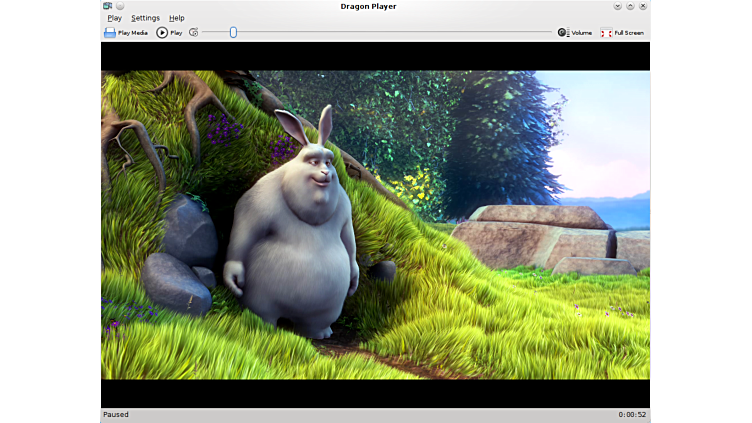Open the Help menu

coord(176,18)
